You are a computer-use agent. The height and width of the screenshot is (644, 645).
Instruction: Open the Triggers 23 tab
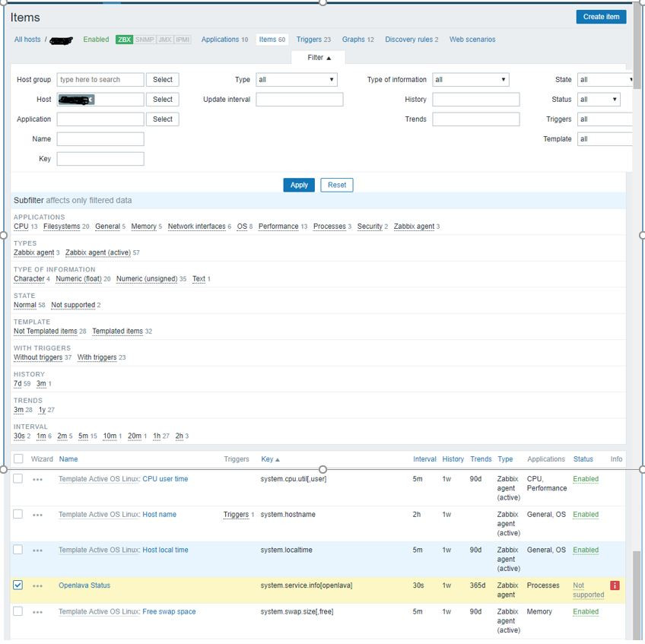(313, 40)
